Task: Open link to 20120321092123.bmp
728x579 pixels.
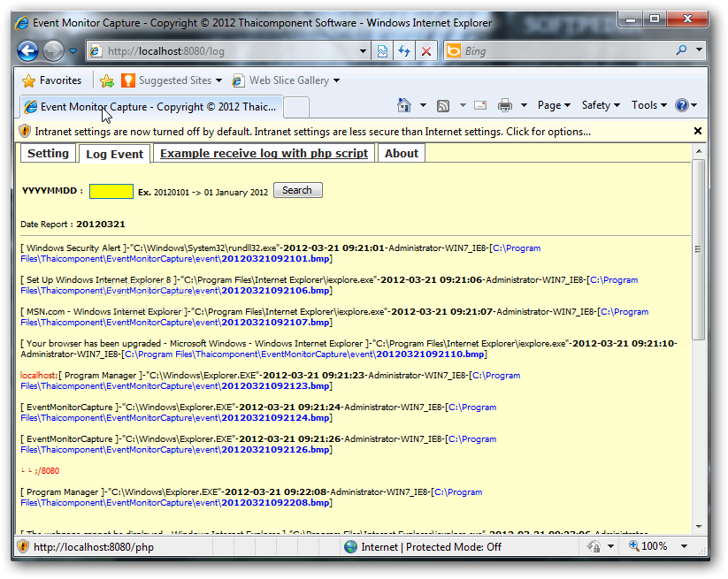Action: (275, 386)
